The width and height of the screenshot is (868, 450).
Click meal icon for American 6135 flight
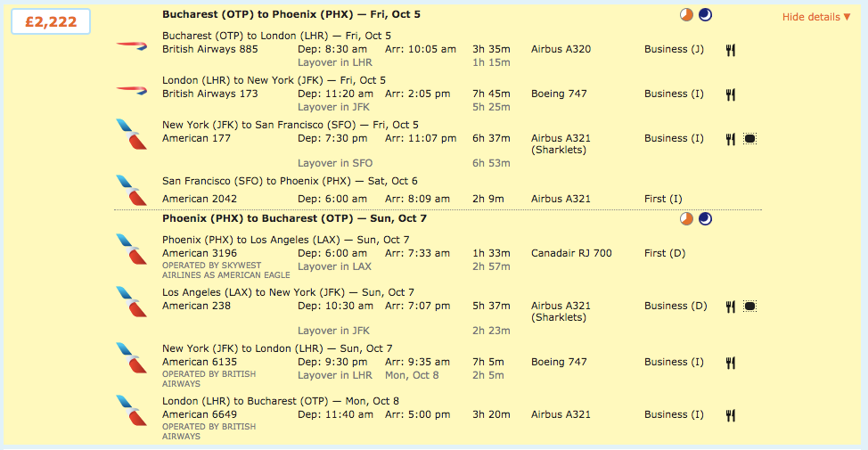click(730, 362)
